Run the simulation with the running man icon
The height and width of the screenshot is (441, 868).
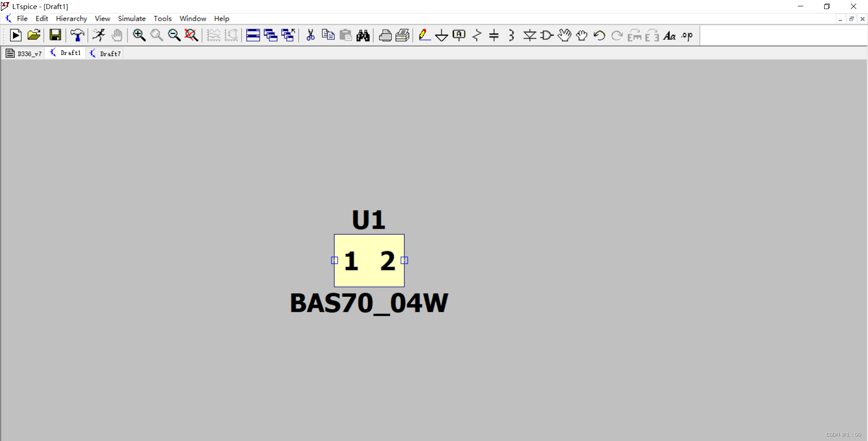tap(99, 35)
